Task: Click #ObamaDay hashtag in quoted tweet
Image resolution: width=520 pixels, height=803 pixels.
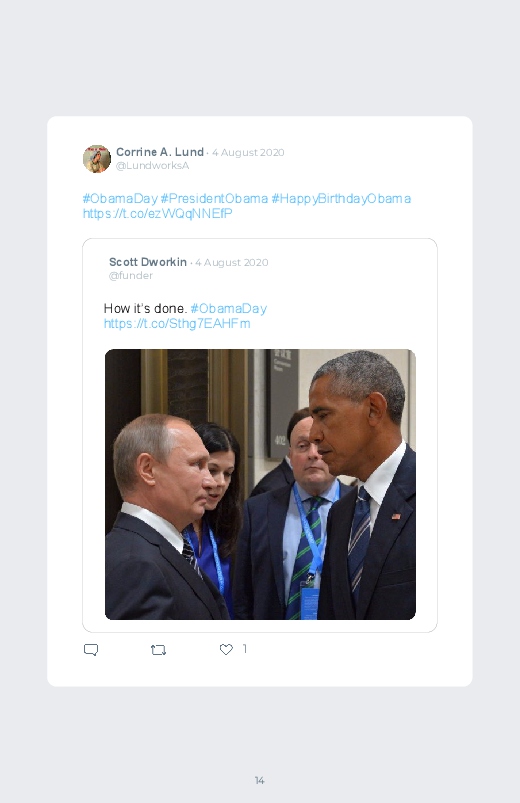Action: pos(228,309)
